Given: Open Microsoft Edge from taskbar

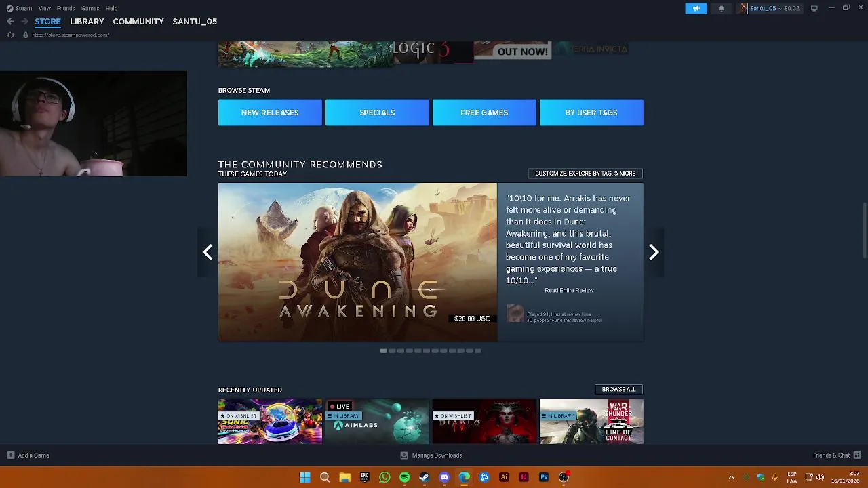Looking at the screenshot, I should (x=464, y=477).
